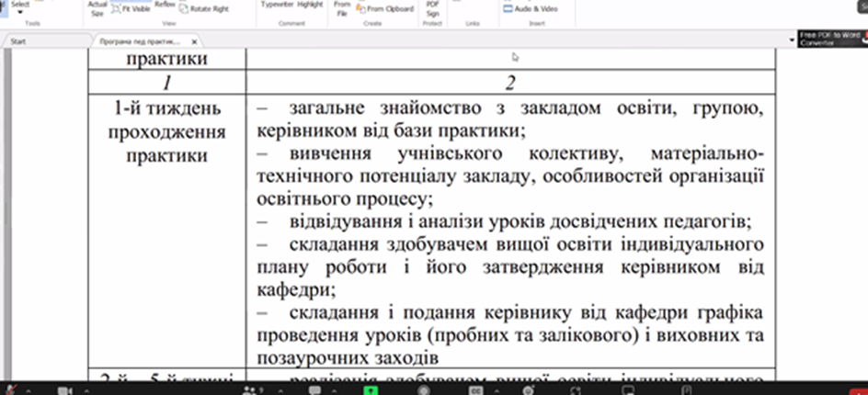Toggle the muted microphone in Zoom bar
868x395 pixels.
point(9,389)
